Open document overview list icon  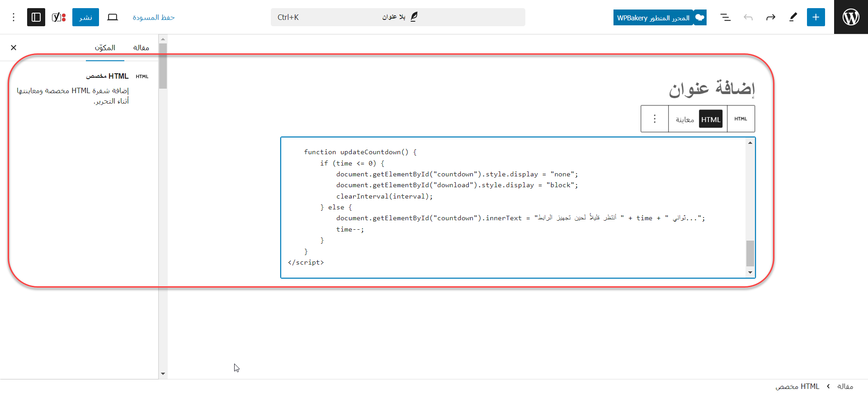[725, 17]
